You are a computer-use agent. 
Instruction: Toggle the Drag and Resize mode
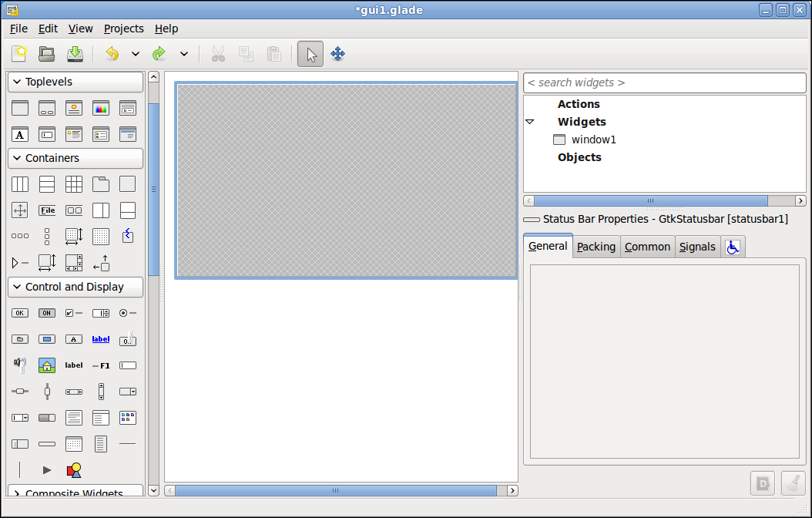tap(337, 54)
